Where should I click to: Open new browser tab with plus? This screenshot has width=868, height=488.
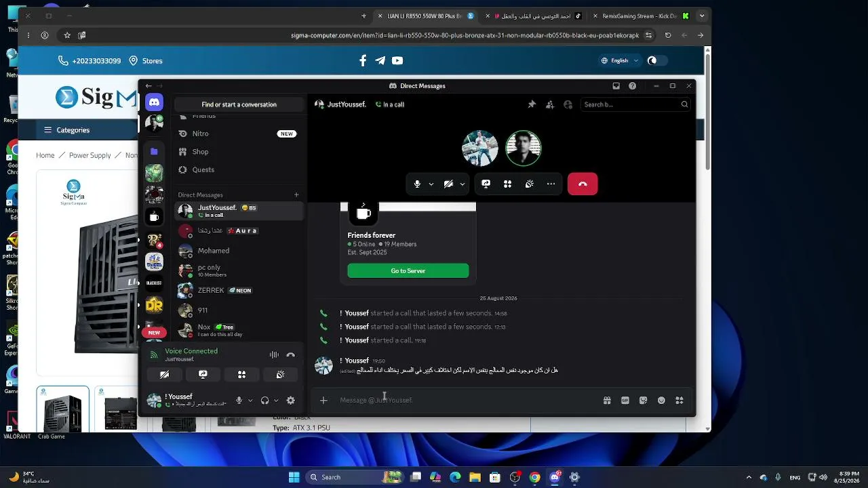pos(363,16)
